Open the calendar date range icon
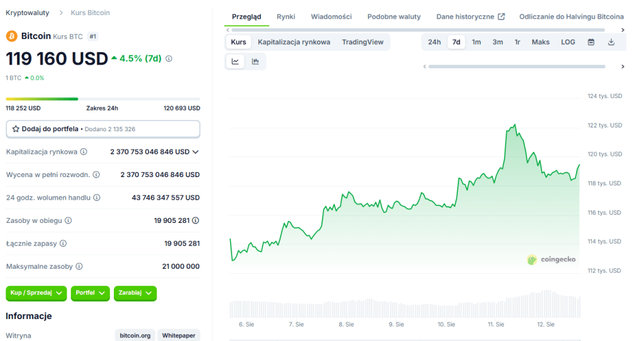644x341 pixels. point(591,42)
